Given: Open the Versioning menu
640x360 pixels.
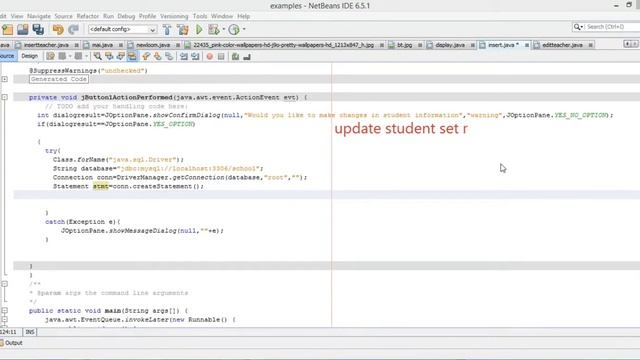Looking at the screenshot, I should click(x=174, y=16).
